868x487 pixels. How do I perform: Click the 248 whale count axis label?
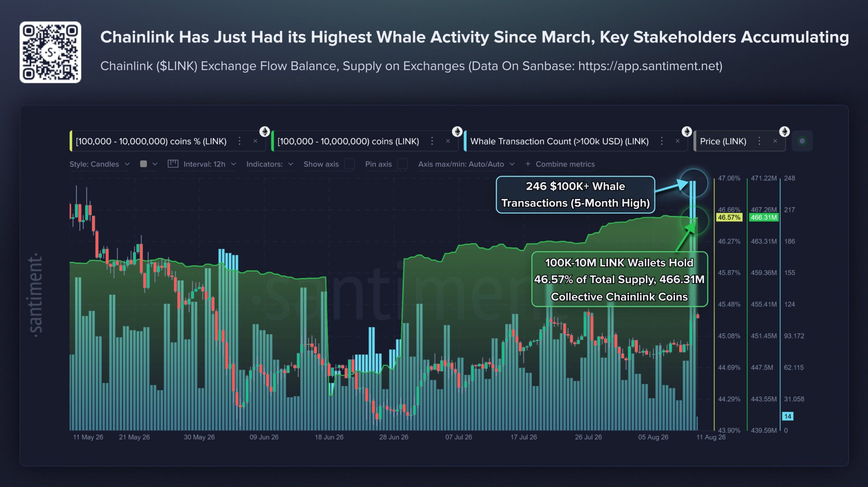[789, 178]
